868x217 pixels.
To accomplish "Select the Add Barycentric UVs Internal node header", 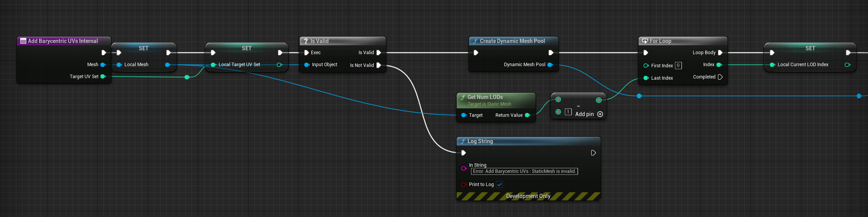I will [x=63, y=41].
